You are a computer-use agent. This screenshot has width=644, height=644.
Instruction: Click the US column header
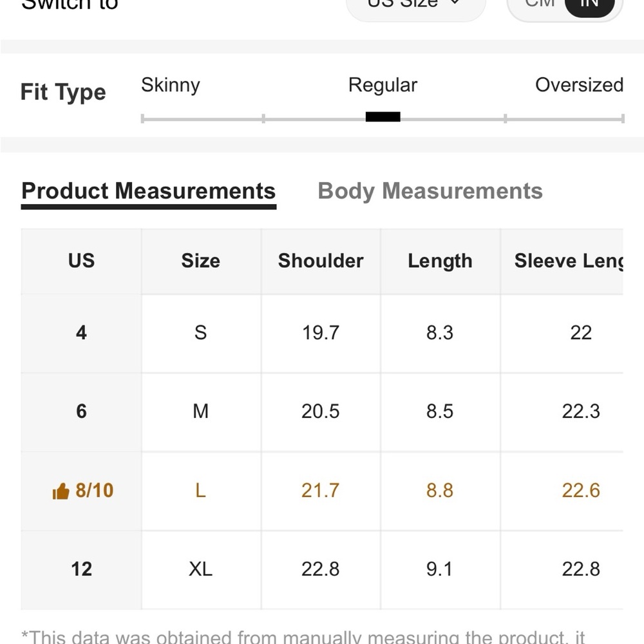[81, 261]
